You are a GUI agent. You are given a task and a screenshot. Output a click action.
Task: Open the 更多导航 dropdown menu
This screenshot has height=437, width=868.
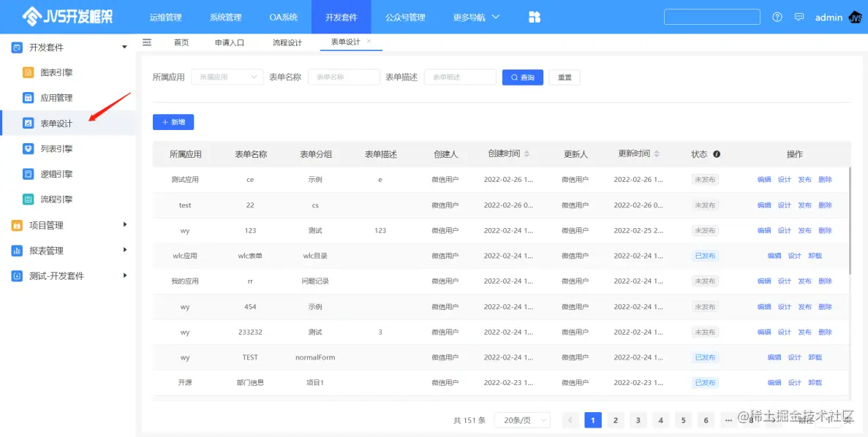[476, 17]
